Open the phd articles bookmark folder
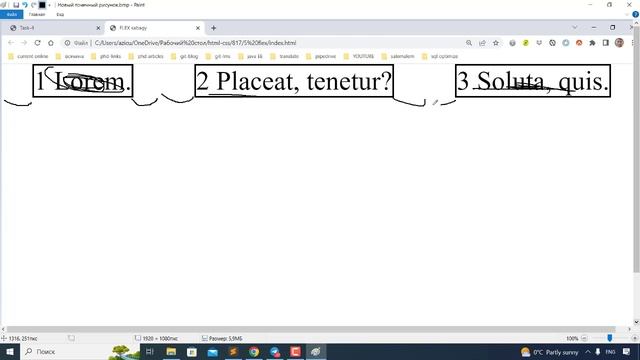This screenshot has height=360, width=640. tap(146, 56)
